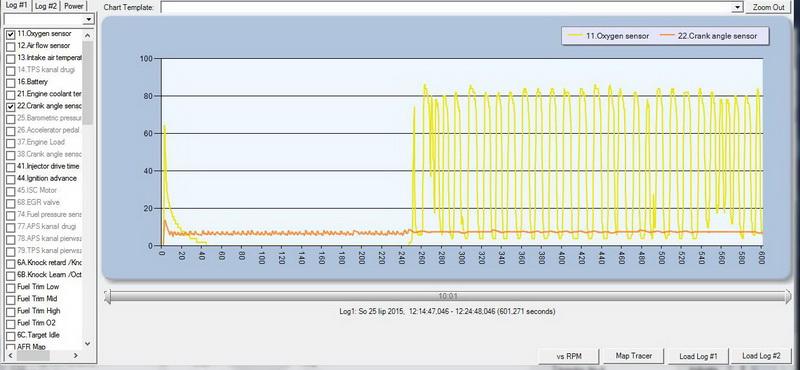The image size is (800, 370).
Task: Uncheck the 11.Oxygen sensor checkbox
Action: (10, 34)
